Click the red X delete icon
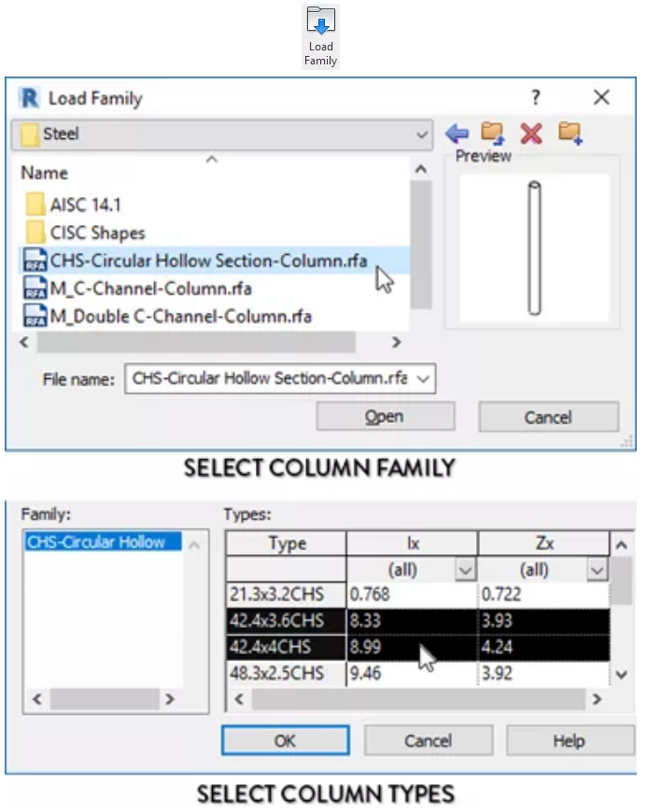Screen dimensions: 647x812 531,133
